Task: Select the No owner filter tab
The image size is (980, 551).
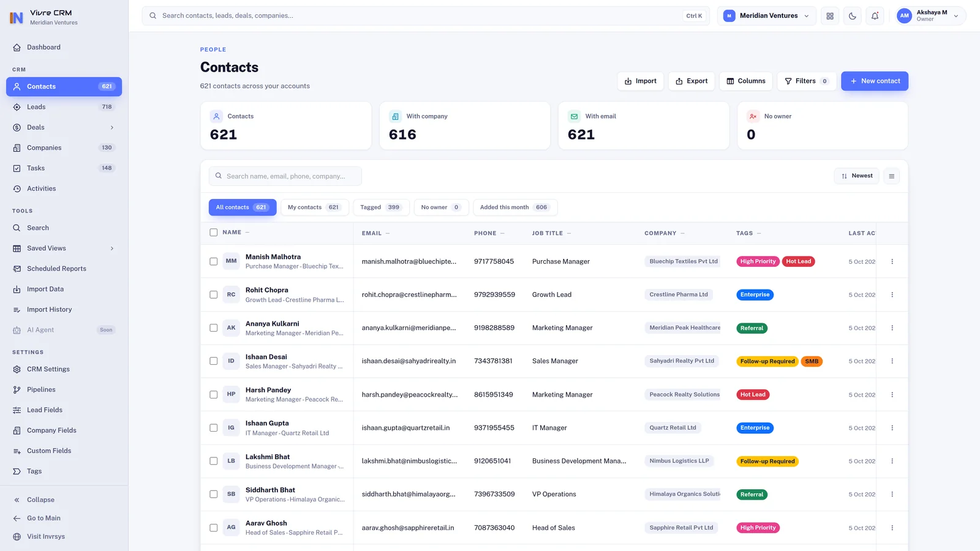Action: coord(441,208)
